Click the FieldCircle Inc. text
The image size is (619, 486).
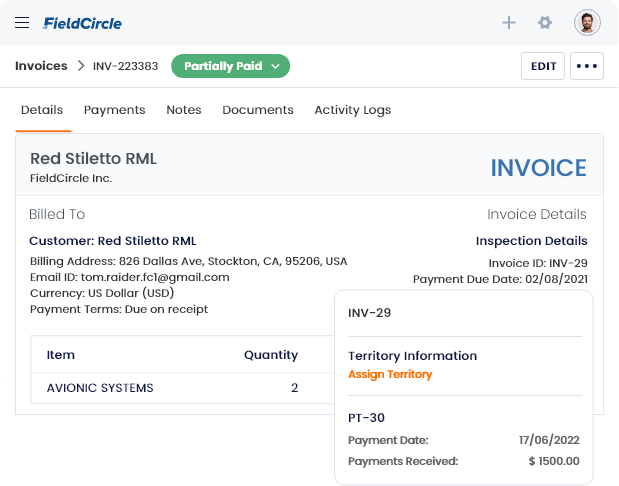tap(71, 178)
